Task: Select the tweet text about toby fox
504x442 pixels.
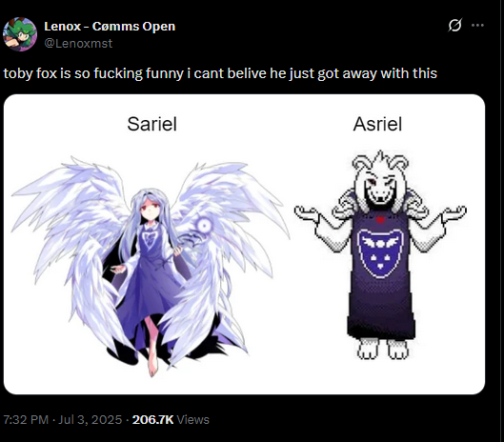Action: [x=220, y=73]
